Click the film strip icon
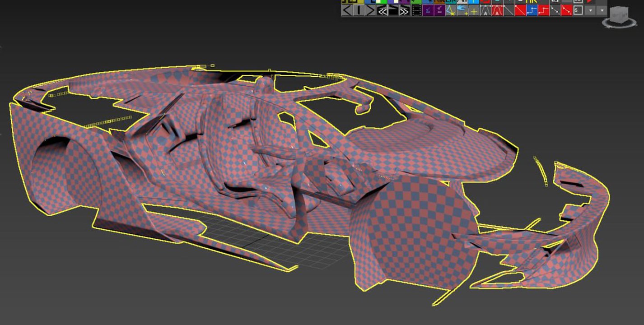 click(x=416, y=11)
